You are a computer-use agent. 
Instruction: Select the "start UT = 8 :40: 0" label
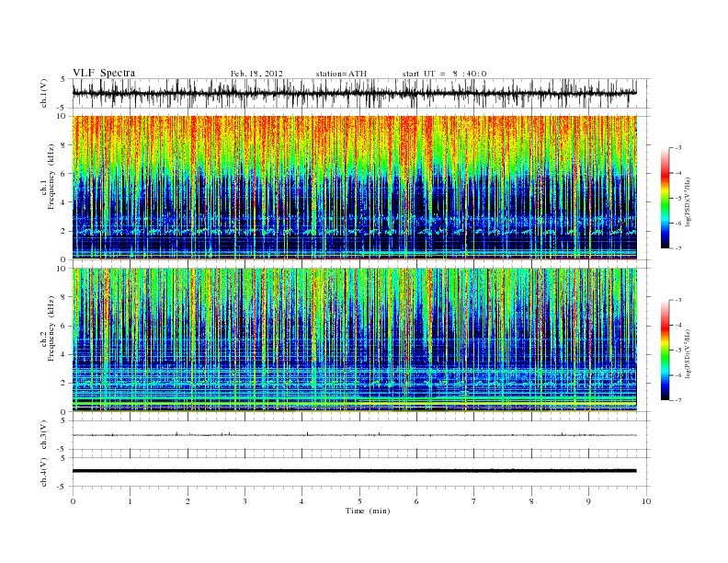[444, 74]
